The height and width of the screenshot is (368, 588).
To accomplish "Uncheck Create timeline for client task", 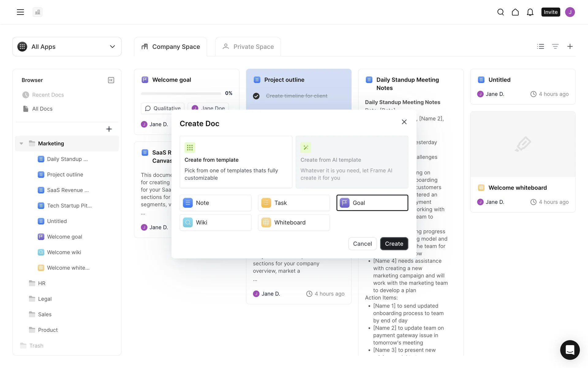I will click(x=256, y=96).
